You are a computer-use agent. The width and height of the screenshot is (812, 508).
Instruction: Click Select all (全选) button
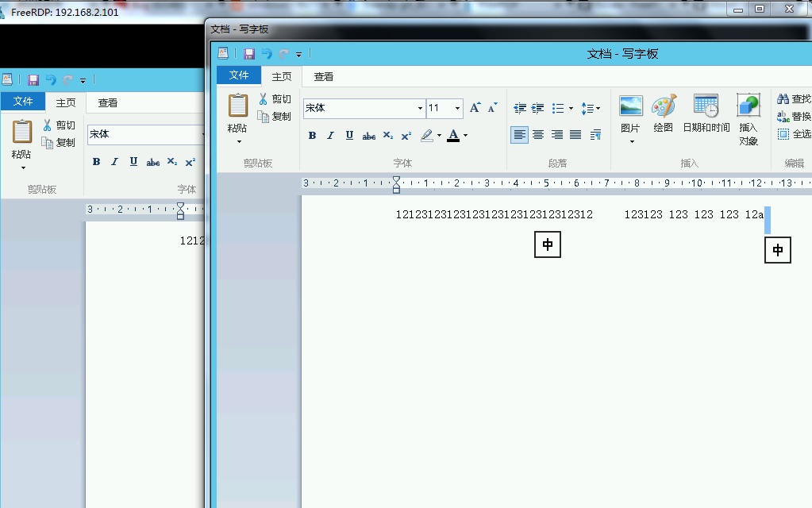(795, 134)
